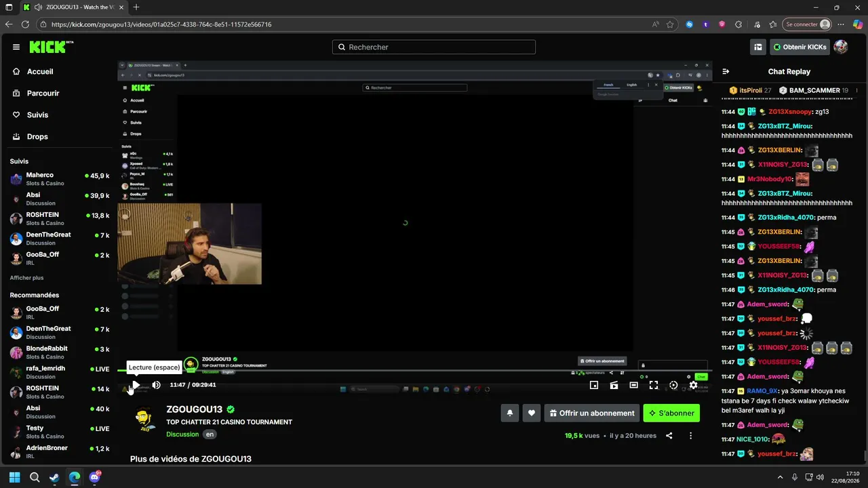Click the Se connecter profile button
The height and width of the screenshot is (488, 868).
point(807,24)
